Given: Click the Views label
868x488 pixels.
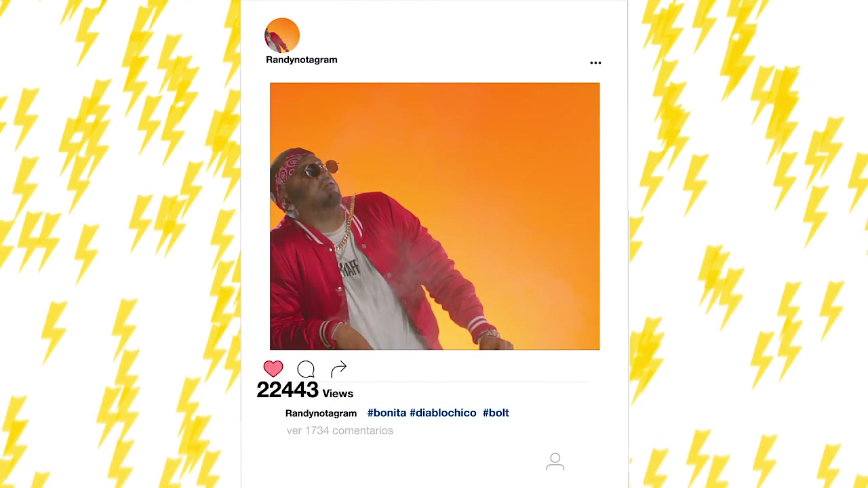Looking at the screenshot, I should point(338,394).
